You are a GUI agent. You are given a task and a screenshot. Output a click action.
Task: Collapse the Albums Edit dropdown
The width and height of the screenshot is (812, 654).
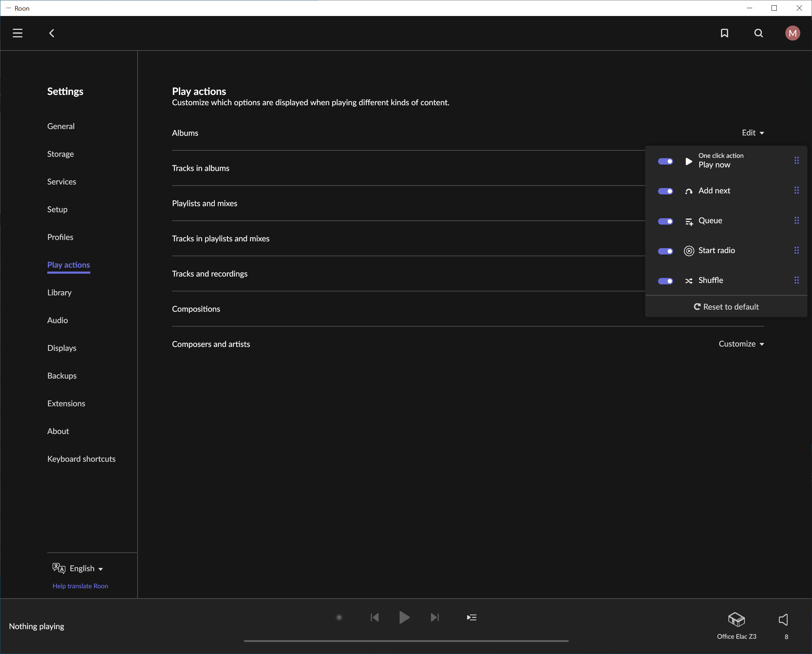[753, 133]
